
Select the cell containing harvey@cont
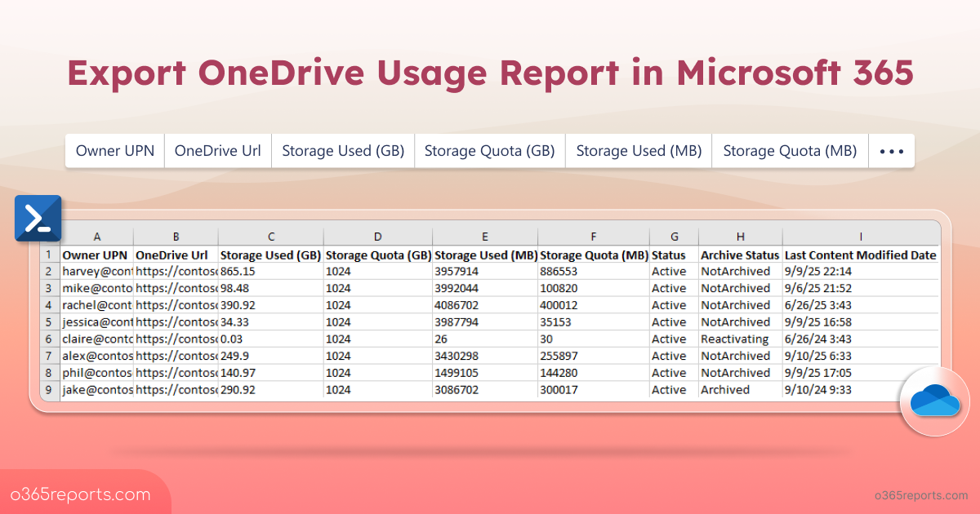point(97,271)
